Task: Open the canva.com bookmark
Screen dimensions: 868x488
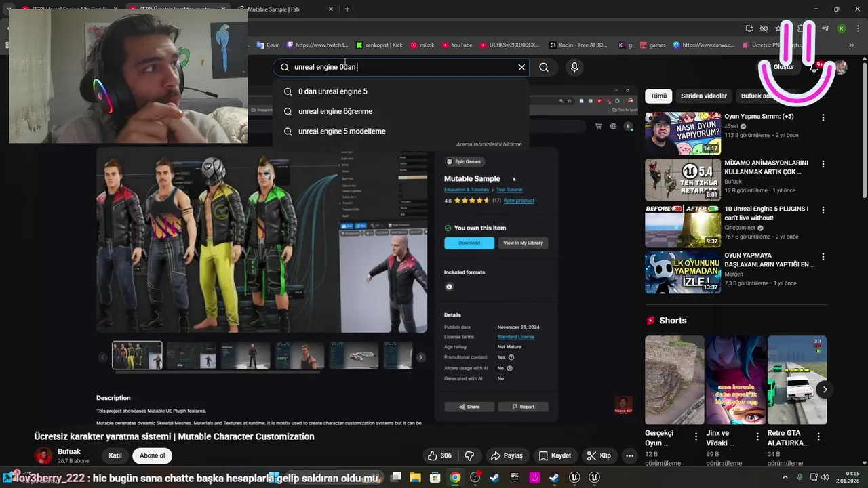Action: [x=703, y=45]
